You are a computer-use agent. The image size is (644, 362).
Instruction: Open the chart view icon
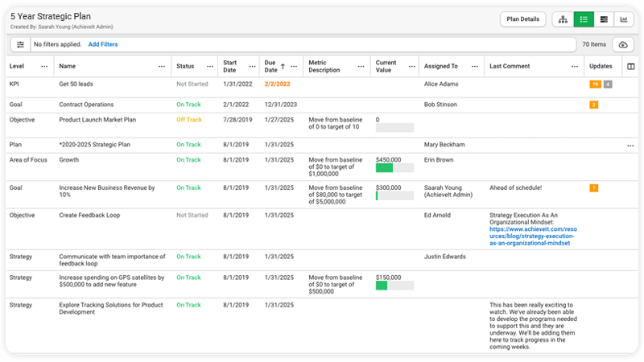pos(623,19)
